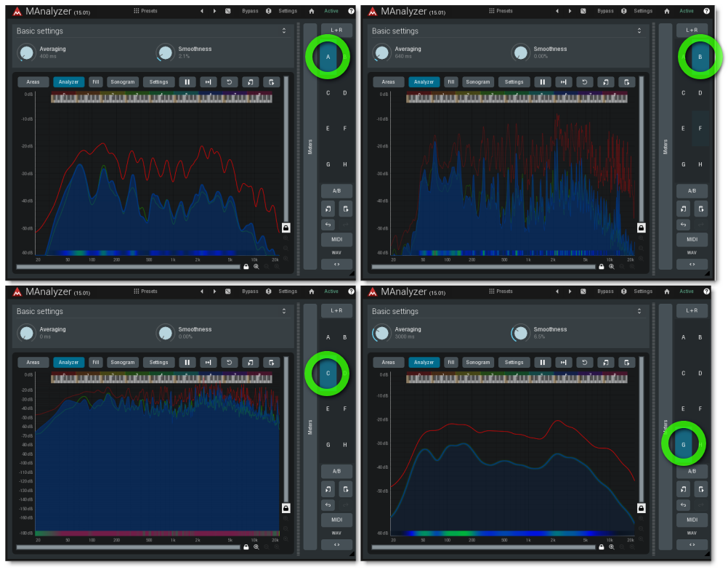
Task: Toggle Bypass in bottom-left window
Action: point(250,291)
